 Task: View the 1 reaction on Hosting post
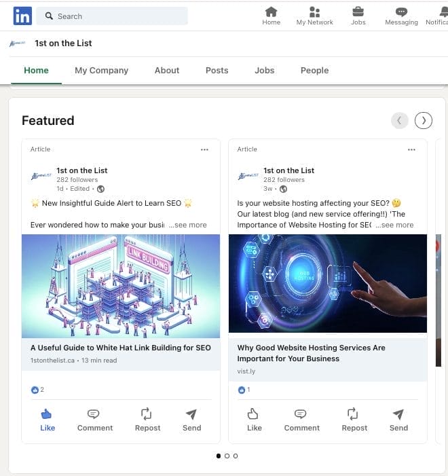[x=244, y=390]
